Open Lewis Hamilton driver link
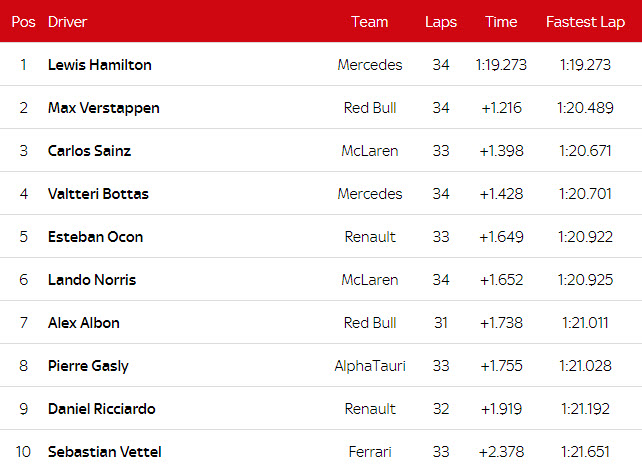 click(100, 65)
